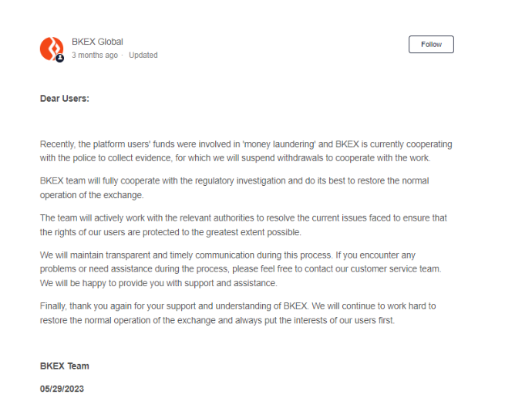Click the 'Dear Users:' greeting heading
The width and height of the screenshot is (532, 408).
point(65,98)
